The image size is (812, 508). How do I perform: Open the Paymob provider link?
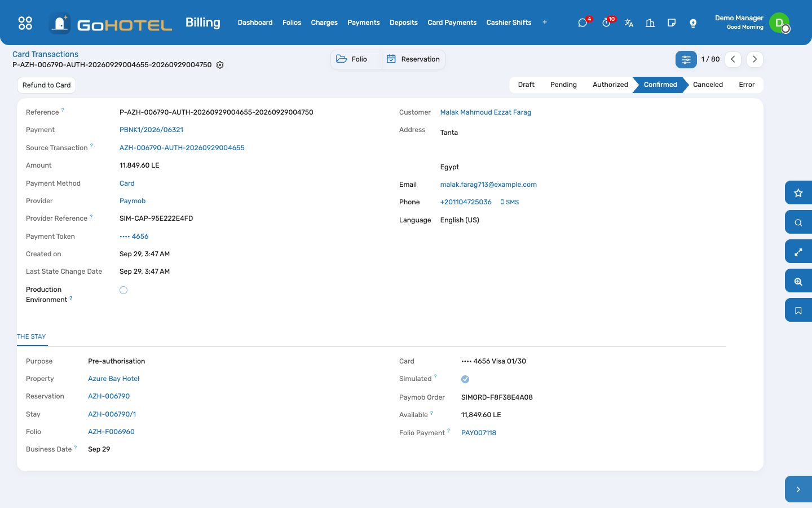pos(133,201)
